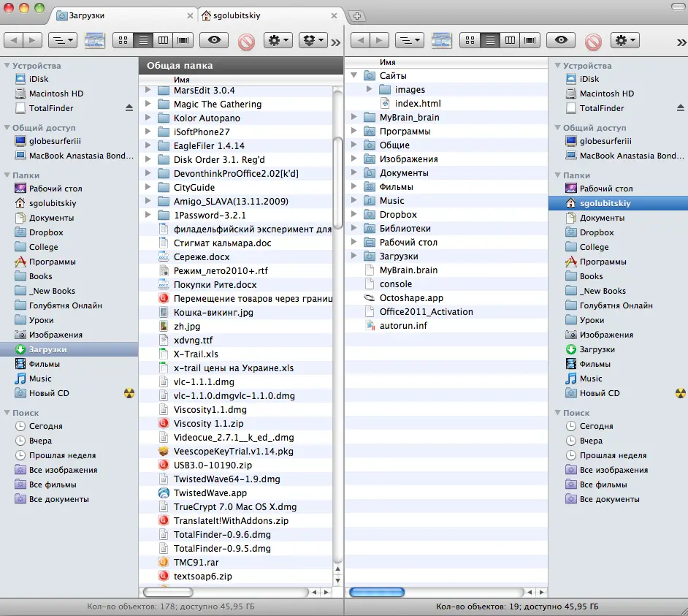Click burn icon beside Новый CD, left sidebar

tap(129, 393)
